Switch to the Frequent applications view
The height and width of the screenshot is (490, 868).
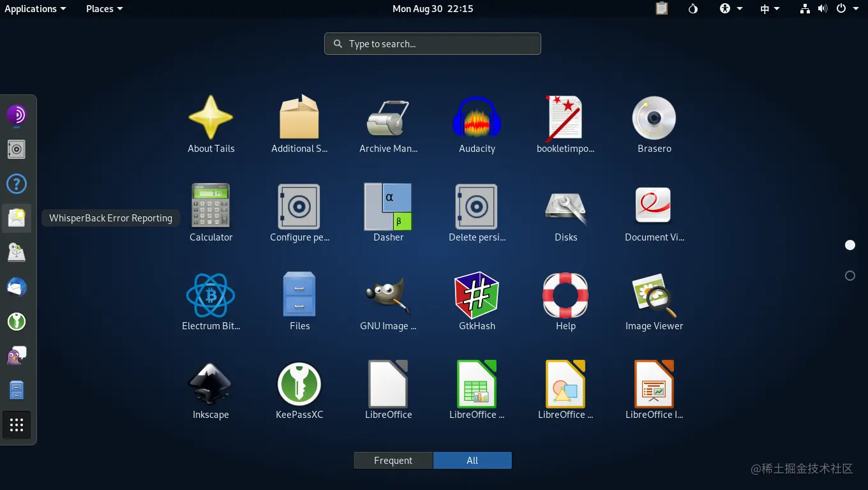[x=393, y=460]
